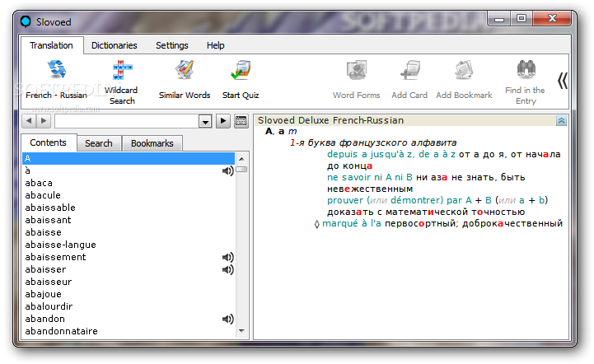Screen dimensions: 594x364
Task: Select word abaissant in list
Action: [x=129, y=220]
